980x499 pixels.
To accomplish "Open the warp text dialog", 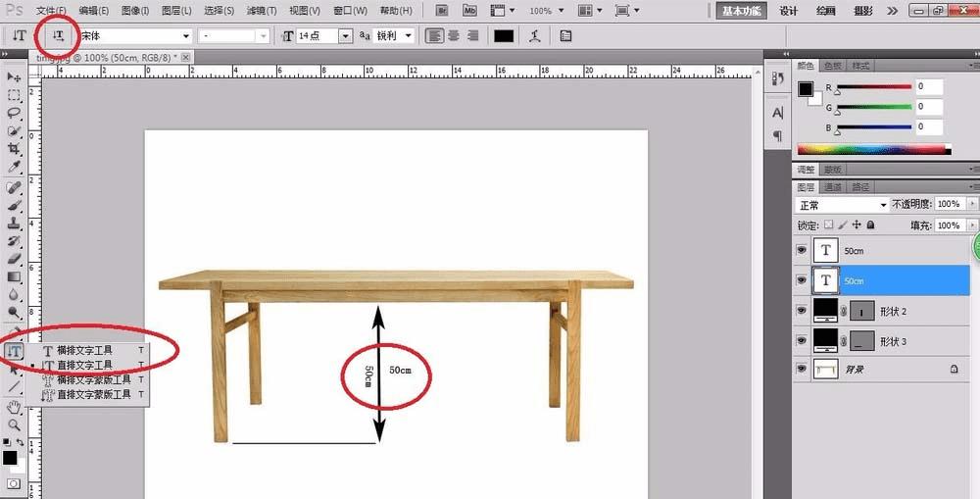I will tap(534, 35).
